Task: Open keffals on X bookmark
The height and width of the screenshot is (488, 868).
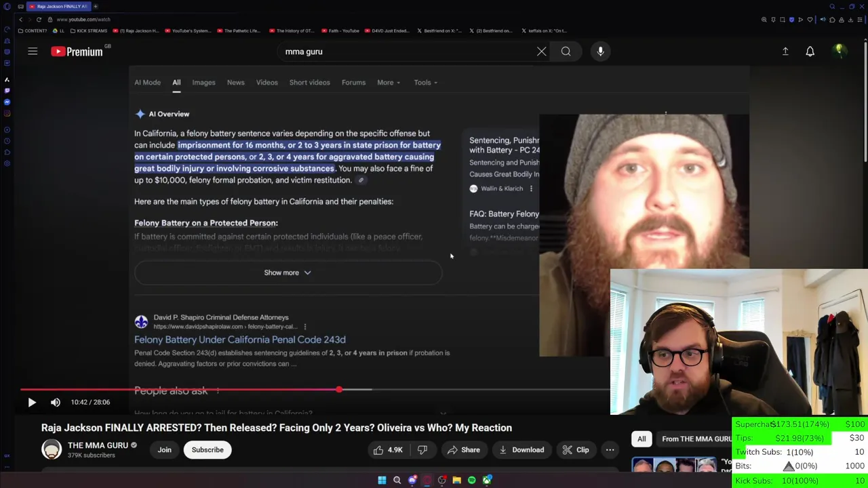Action: click(x=545, y=30)
